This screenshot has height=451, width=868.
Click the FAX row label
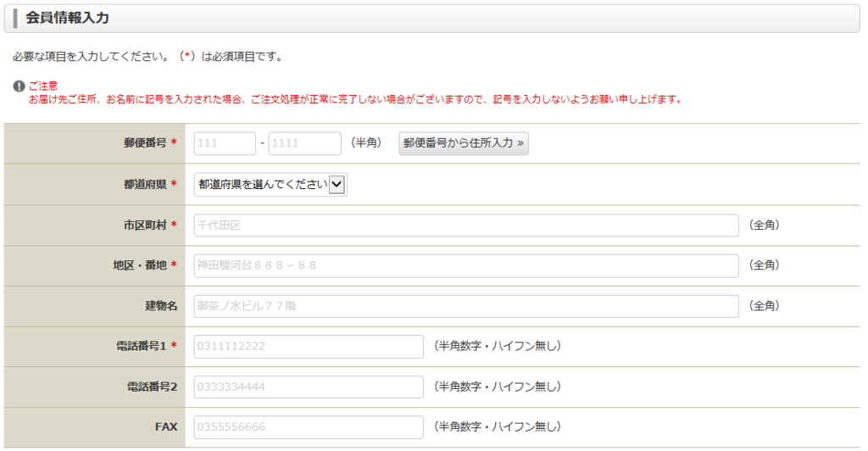click(166, 426)
